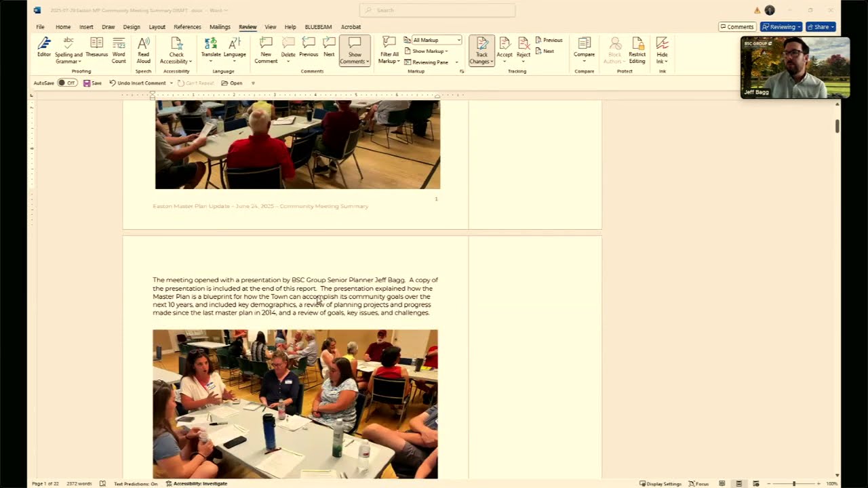
Task: Click the Show Comments button
Action: 355,51
